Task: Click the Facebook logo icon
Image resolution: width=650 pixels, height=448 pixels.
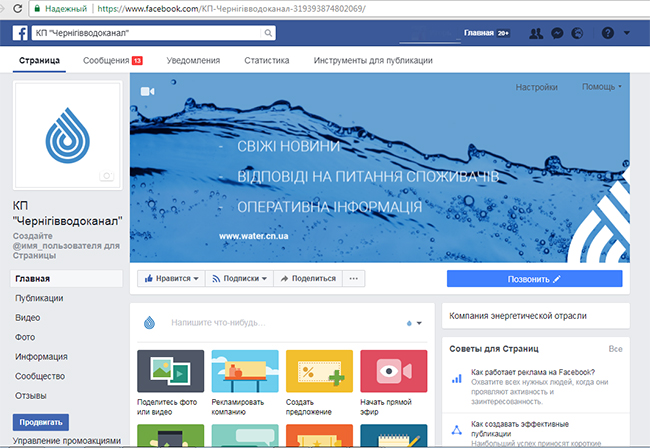Action: 20,33
